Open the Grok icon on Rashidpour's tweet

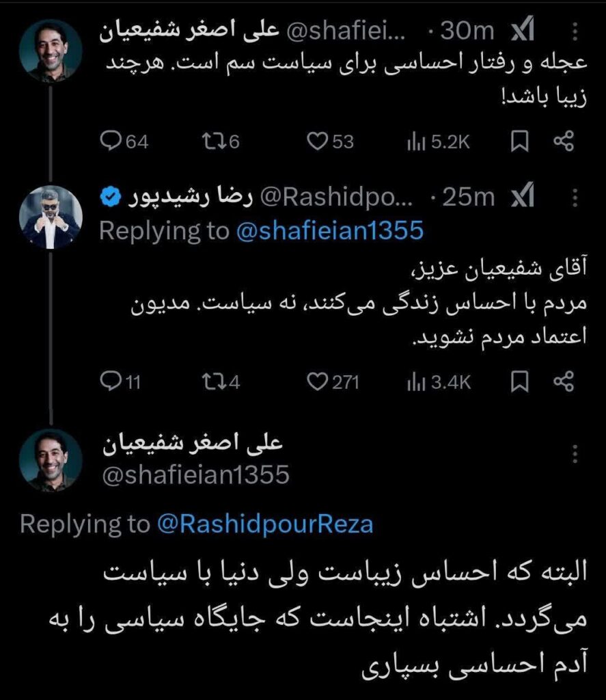[x=523, y=198]
